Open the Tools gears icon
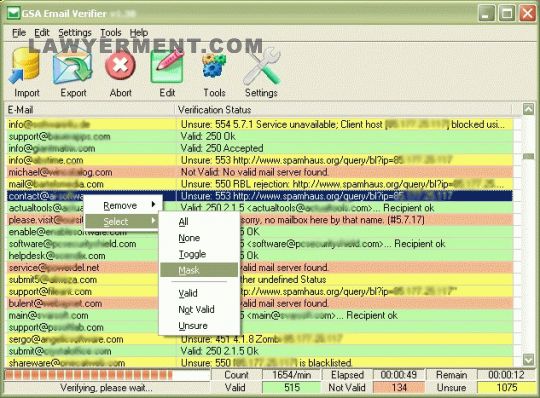 tap(214, 65)
